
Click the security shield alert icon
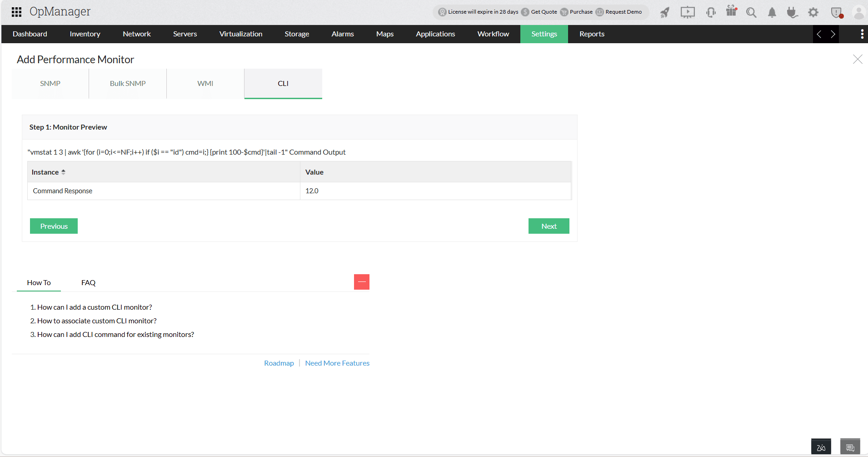pyautogui.click(x=835, y=12)
